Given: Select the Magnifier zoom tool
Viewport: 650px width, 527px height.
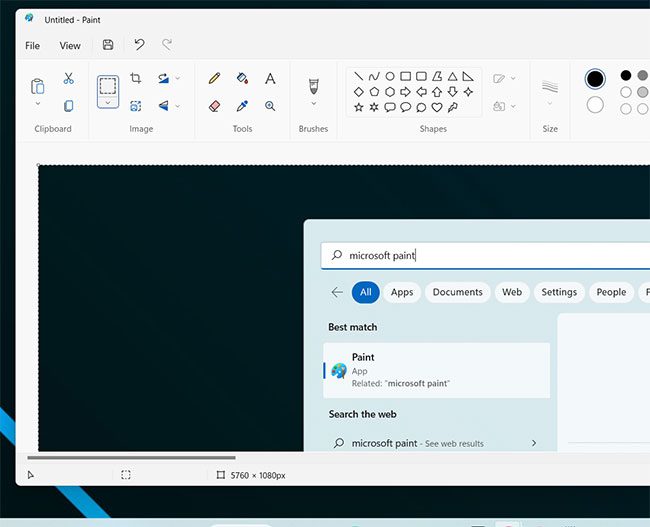Looking at the screenshot, I should [270, 106].
